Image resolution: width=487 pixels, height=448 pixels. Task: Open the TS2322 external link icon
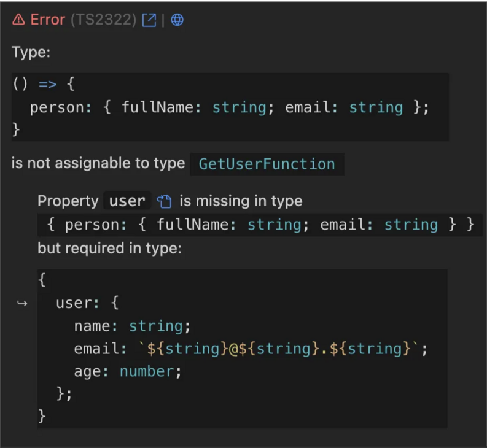pyautogui.click(x=149, y=20)
